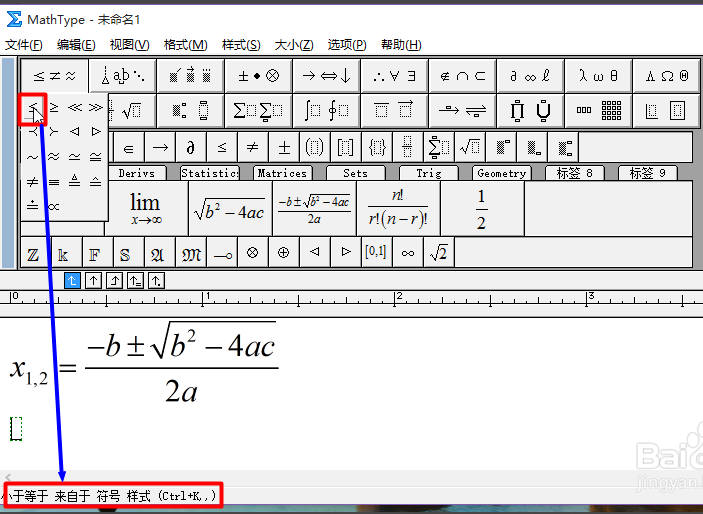Select the left-justified tab stop
This screenshot has width=703, height=514.
click(x=72, y=281)
